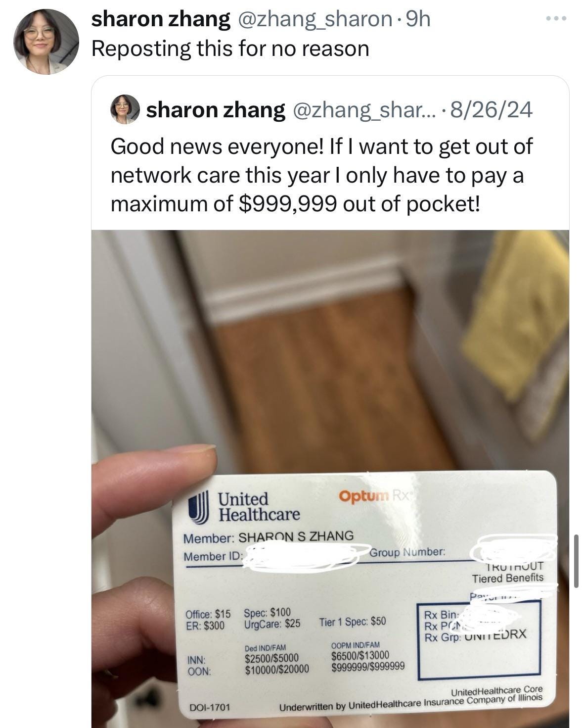
Task: Click the 9h timestamp of the post
Action: pyautogui.click(x=417, y=19)
